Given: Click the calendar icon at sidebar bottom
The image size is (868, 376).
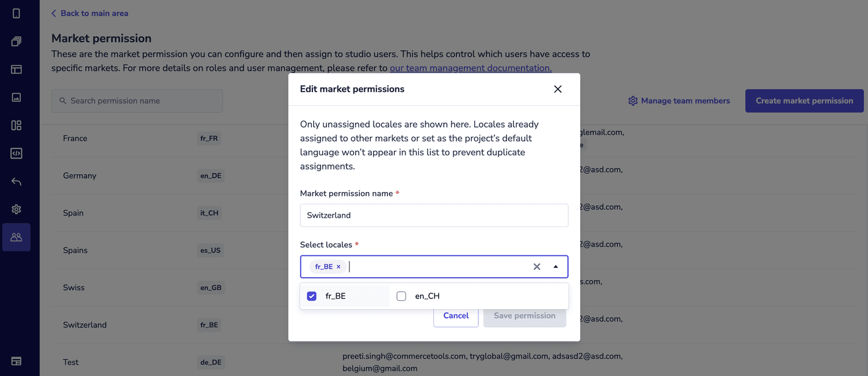Looking at the screenshot, I should (16, 360).
